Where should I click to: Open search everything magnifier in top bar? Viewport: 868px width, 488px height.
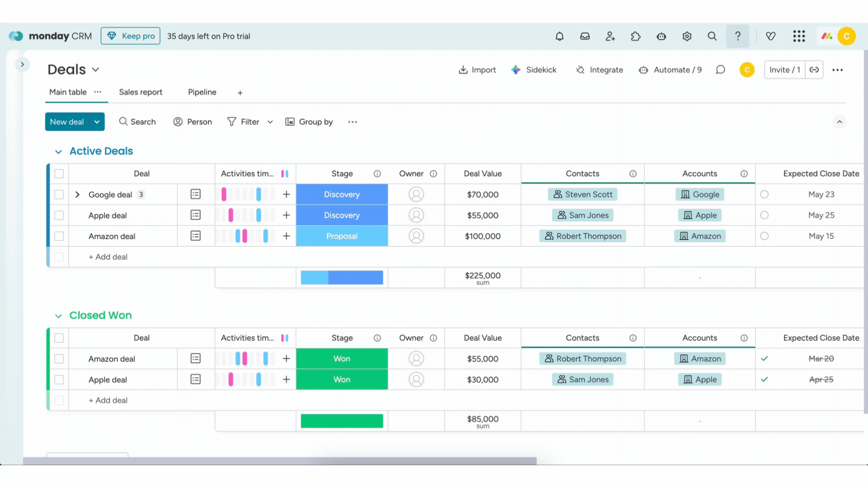click(712, 36)
